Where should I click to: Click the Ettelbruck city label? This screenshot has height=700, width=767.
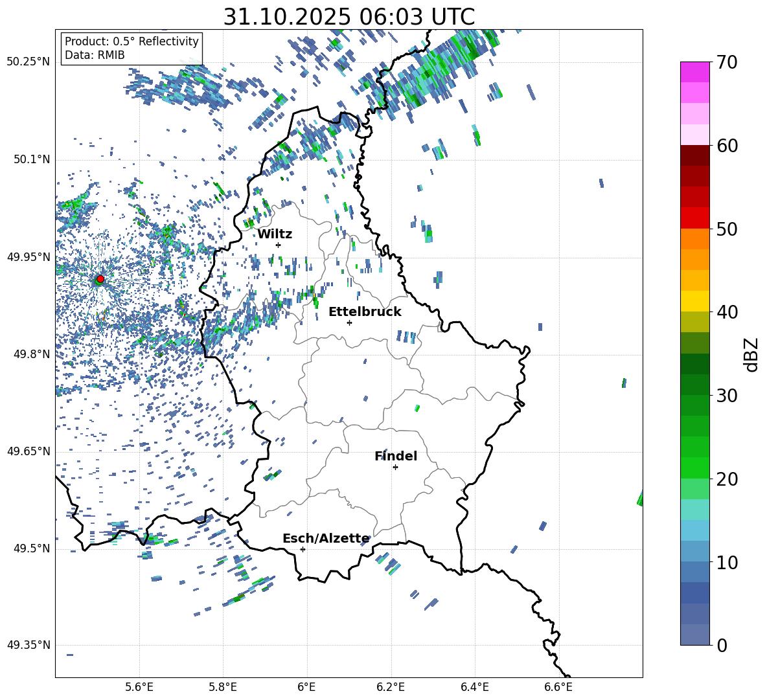point(365,312)
